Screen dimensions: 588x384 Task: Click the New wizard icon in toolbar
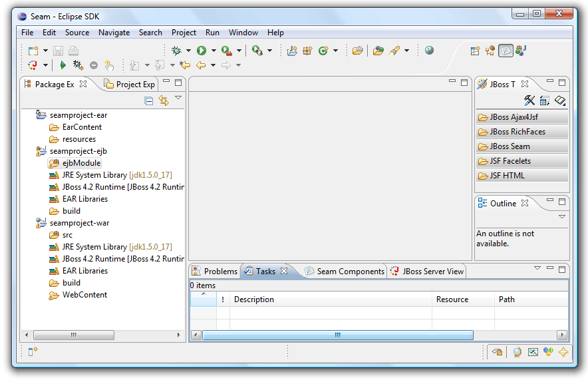(33, 51)
